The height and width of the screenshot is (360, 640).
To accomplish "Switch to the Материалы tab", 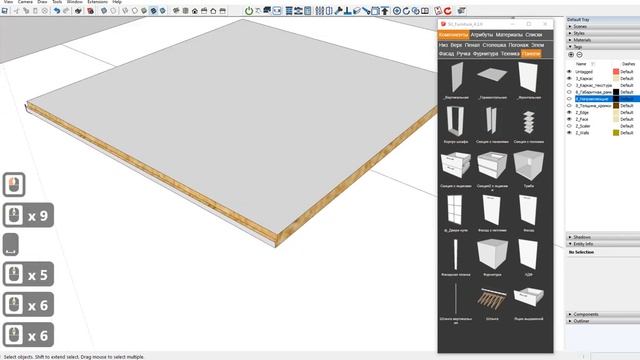I will click(509, 35).
